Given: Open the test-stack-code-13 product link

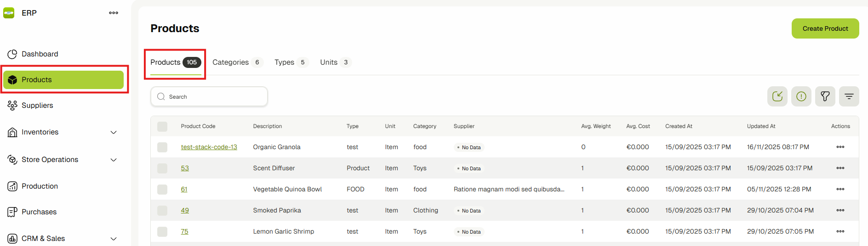Looking at the screenshot, I should [209, 147].
